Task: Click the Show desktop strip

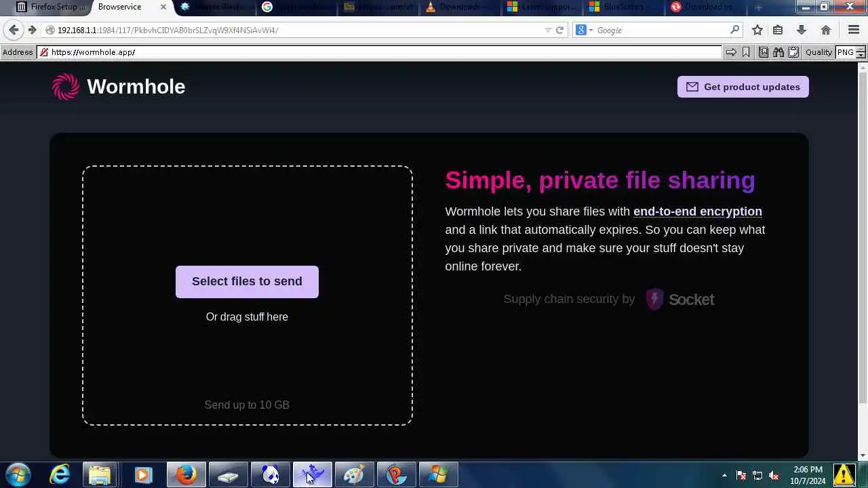Action: pyautogui.click(x=863, y=474)
